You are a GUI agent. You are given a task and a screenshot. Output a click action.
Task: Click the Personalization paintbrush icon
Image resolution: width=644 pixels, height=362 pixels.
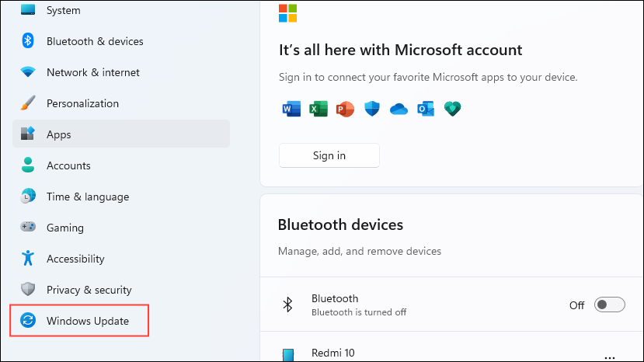pos(28,103)
